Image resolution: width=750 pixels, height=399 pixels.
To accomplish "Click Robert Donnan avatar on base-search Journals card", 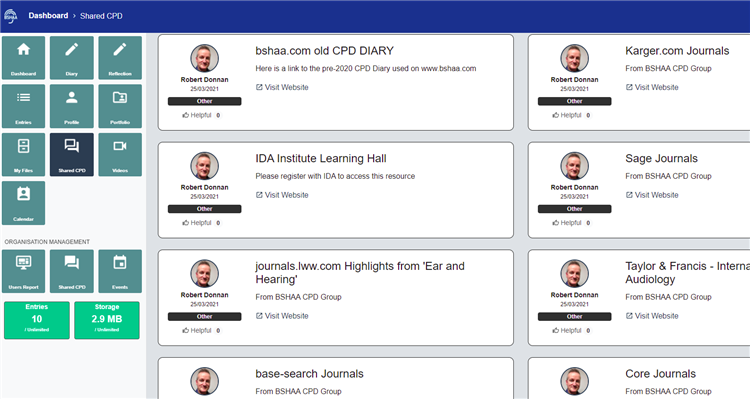I will (x=205, y=381).
